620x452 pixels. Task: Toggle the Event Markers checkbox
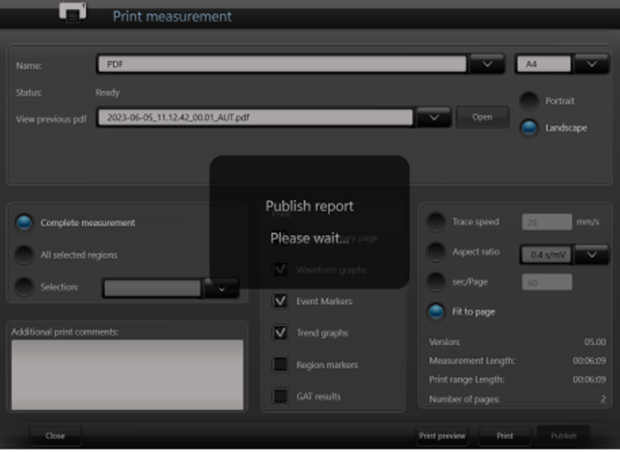tap(281, 300)
